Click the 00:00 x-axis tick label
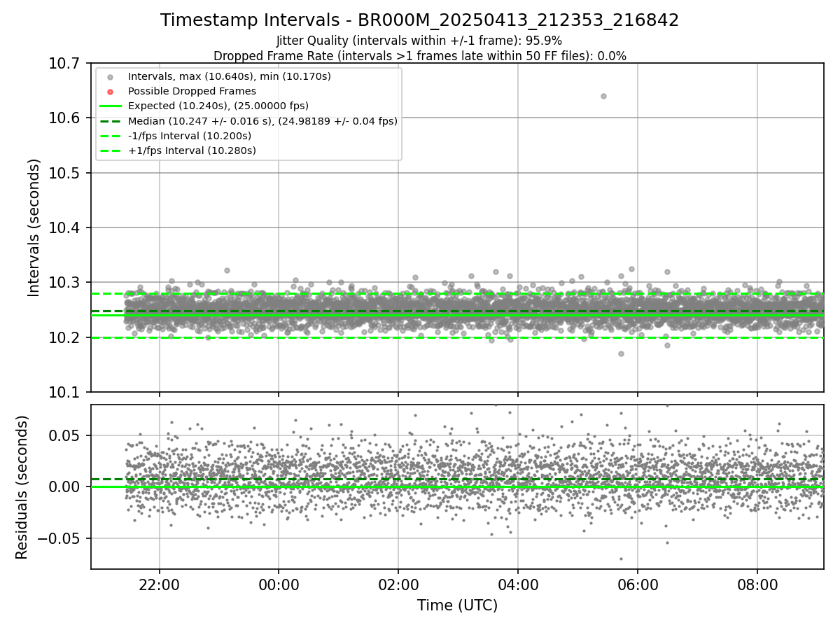840x630 pixels. point(279,584)
